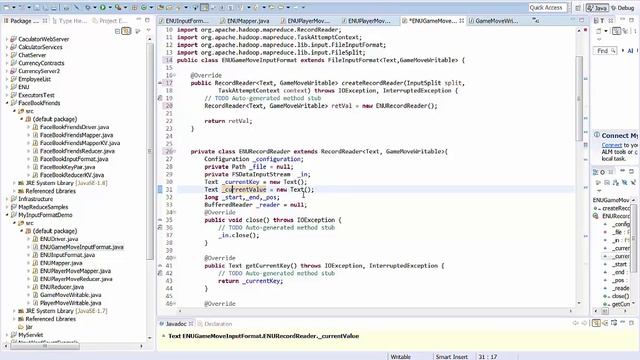The height and width of the screenshot is (360, 640).
Task: Collapse the FaceBookFriends project node
Action: click(7, 103)
